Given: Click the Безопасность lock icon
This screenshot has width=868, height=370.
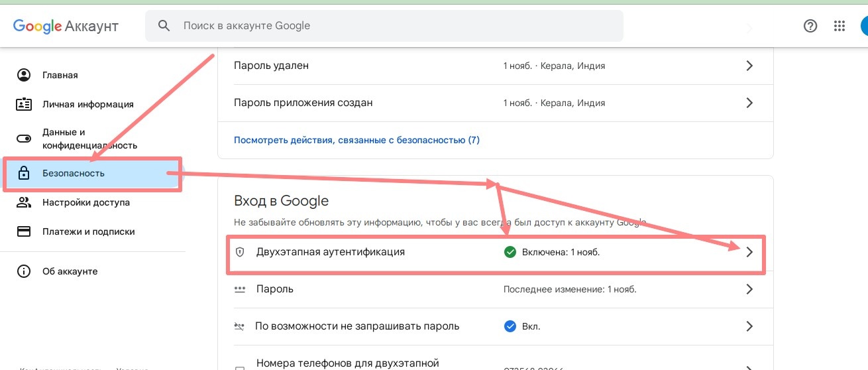Looking at the screenshot, I should 24,174.
